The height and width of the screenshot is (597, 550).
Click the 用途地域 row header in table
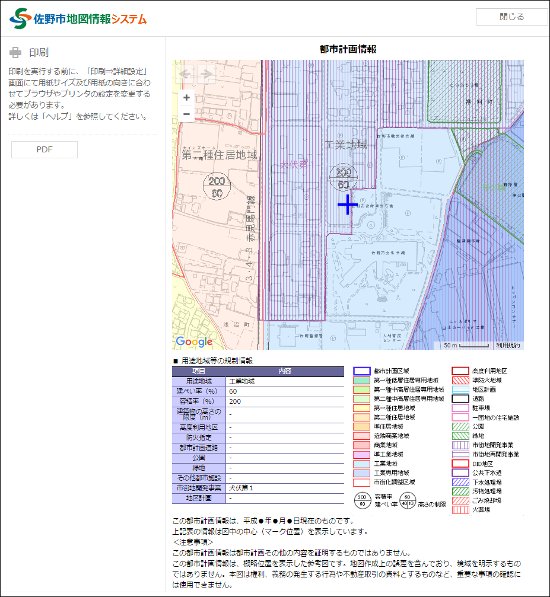coord(199,381)
